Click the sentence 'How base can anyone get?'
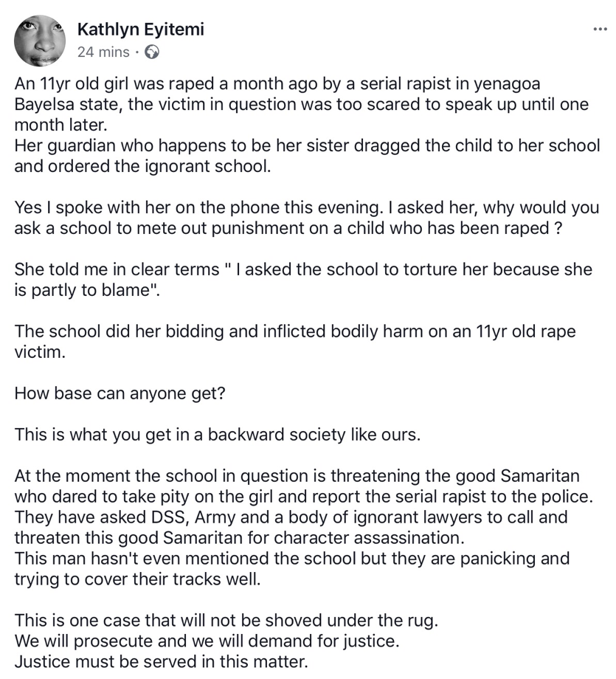The width and height of the screenshot is (616, 679). [x=120, y=393]
